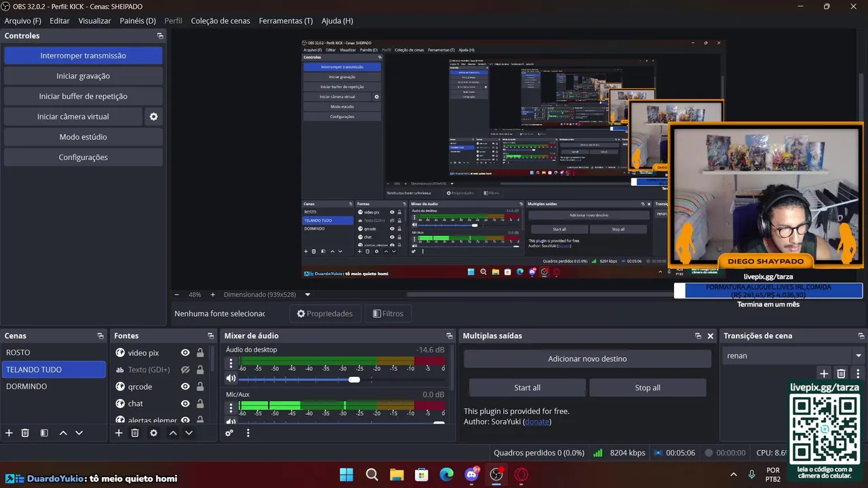Move scene up in Cenas panel
868x488 pixels.
(63, 433)
